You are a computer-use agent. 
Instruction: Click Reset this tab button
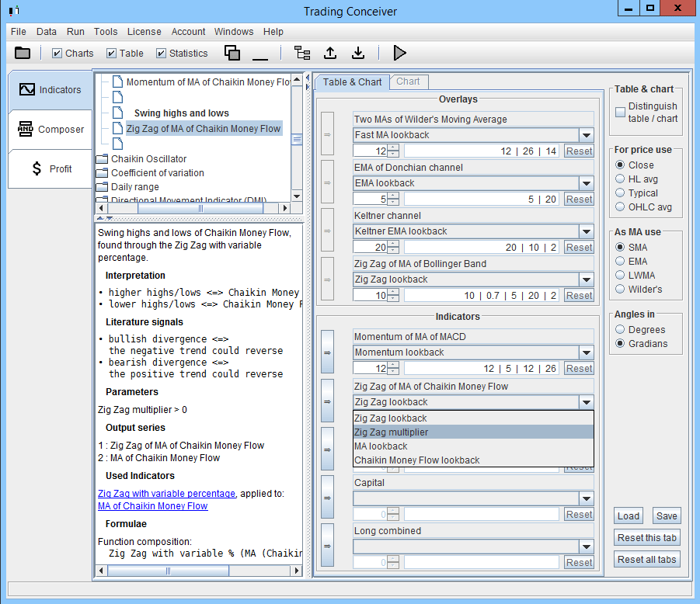pos(647,538)
